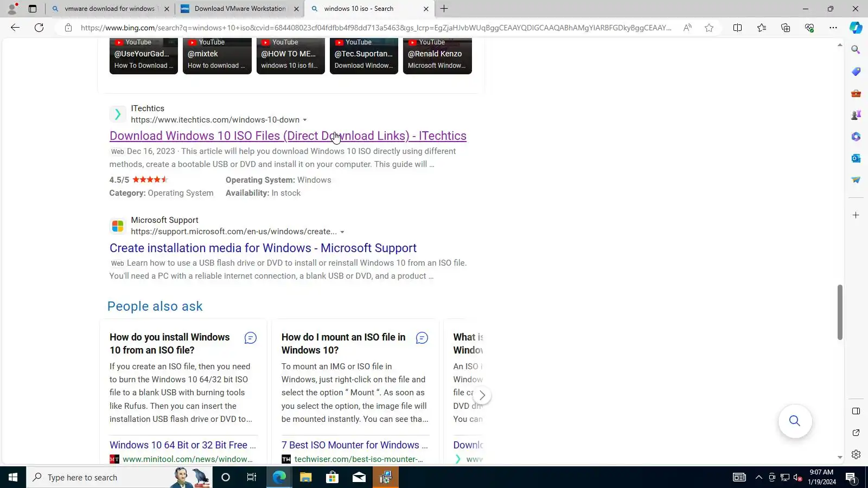The image size is (868, 488).
Task: Click the scrollbar down arrow
Action: click(x=840, y=458)
